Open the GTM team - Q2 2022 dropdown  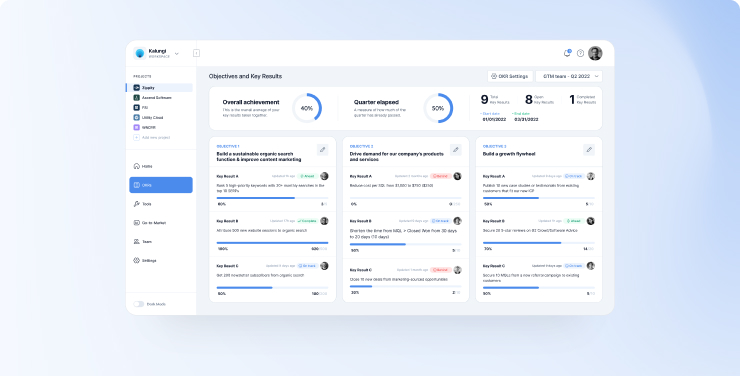569,76
